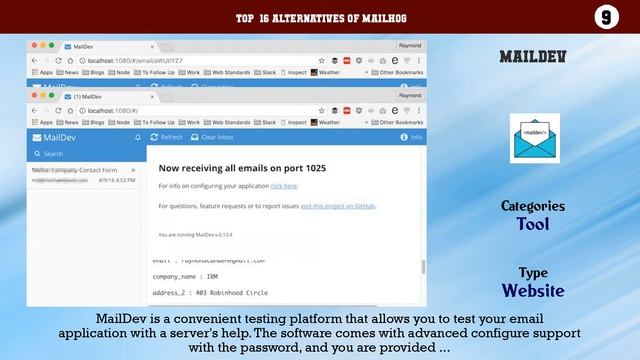Close the '(1) MailDev' tab
The image size is (640, 360).
(152, 97)
